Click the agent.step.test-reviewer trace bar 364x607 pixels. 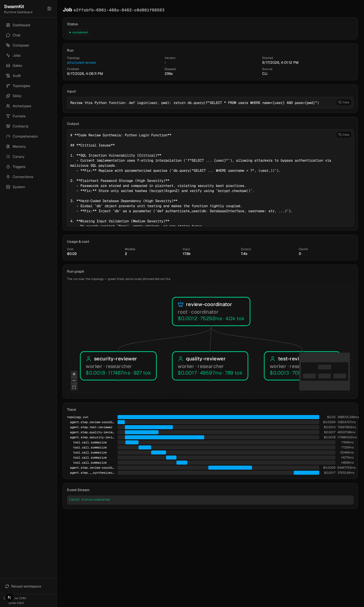(x=149, y=427)
